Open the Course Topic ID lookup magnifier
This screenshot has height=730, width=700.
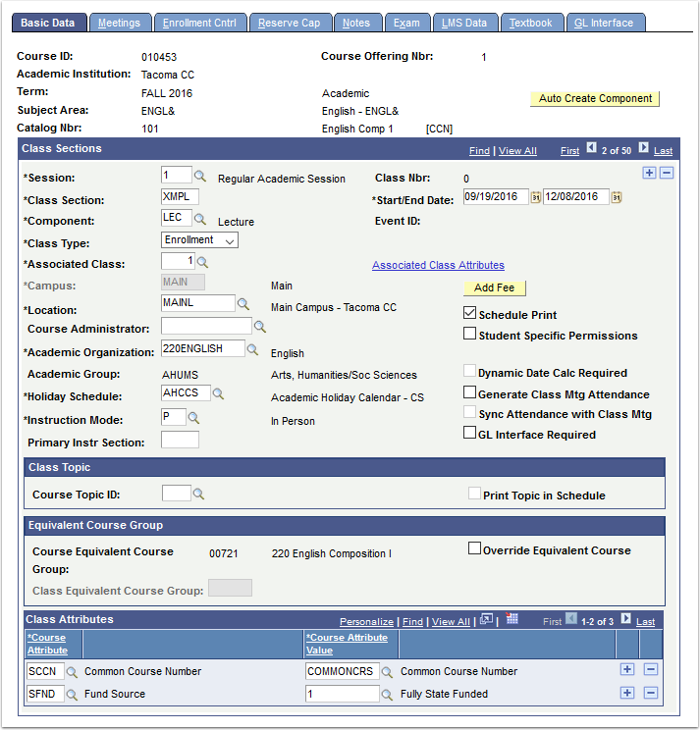198,494
